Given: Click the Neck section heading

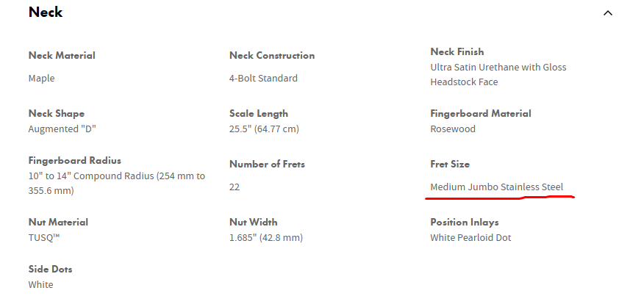Looking at the screenshot, I should [46, 12].
